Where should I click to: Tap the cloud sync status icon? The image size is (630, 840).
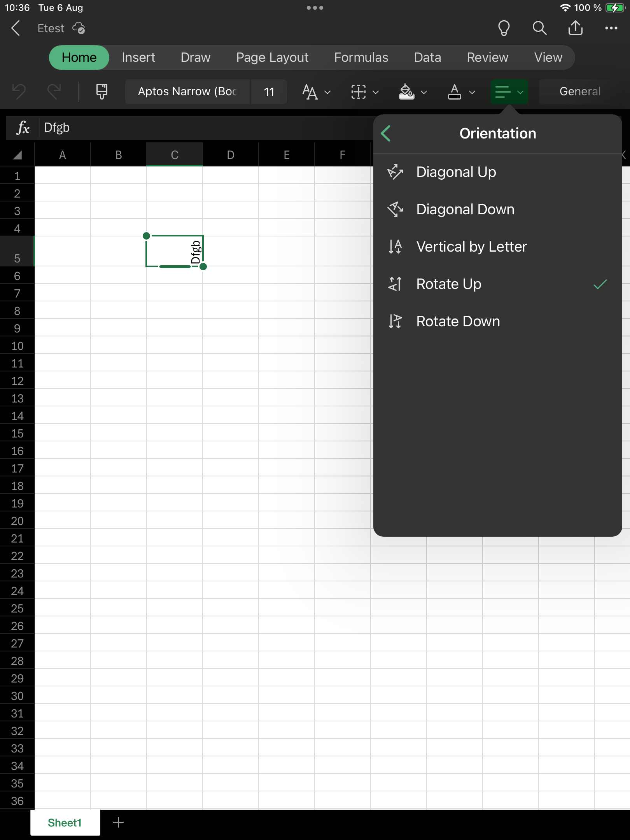[x=79, y=28]
